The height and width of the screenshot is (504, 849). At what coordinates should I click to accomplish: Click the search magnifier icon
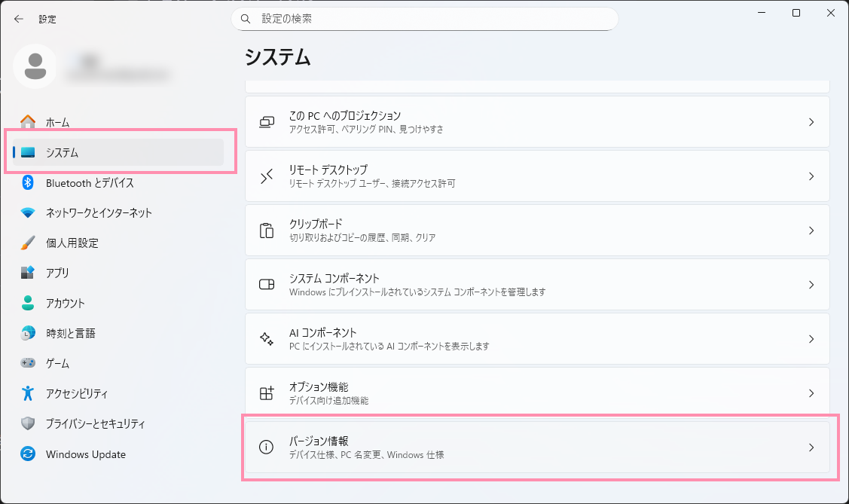[245, 19]
